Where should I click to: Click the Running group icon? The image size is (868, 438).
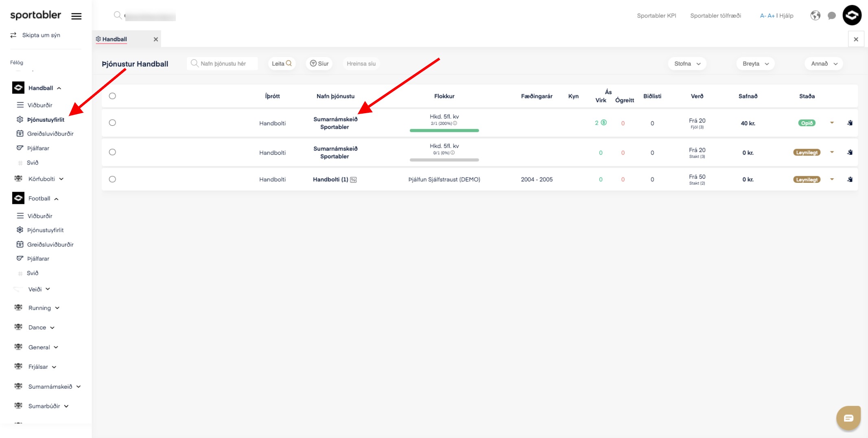(18, 308)
